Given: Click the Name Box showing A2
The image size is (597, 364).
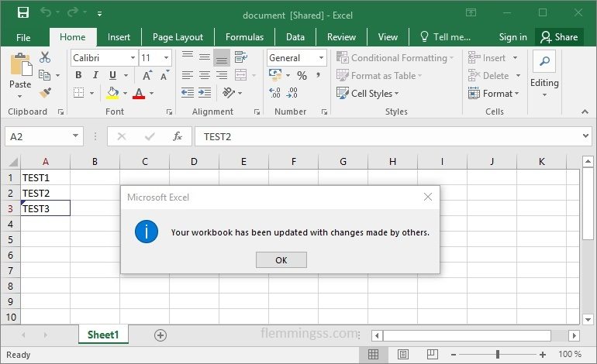Looking at the screenshot, I should (43, 136).
